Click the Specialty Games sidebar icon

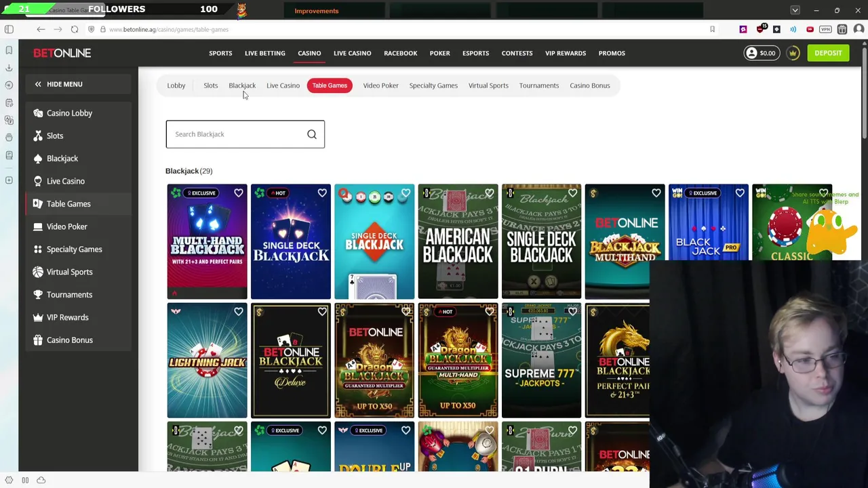[38, 249]
